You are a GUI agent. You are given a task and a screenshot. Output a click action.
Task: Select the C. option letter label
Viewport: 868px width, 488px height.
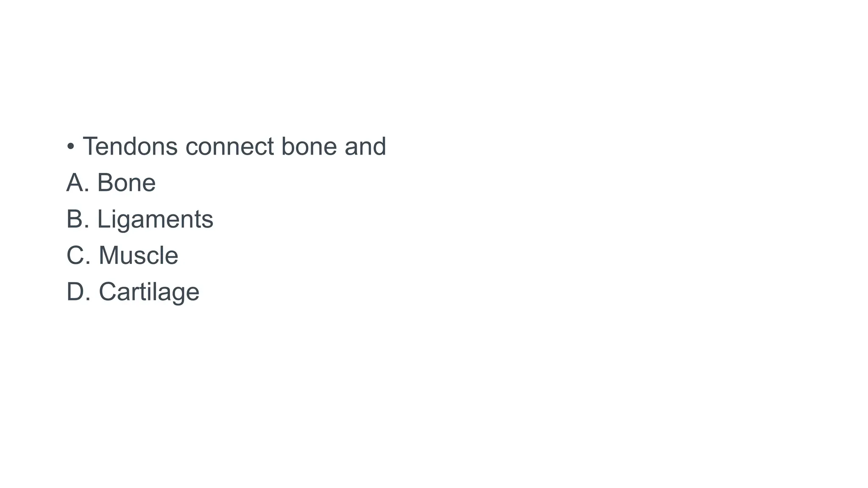(x=79, y=255)
